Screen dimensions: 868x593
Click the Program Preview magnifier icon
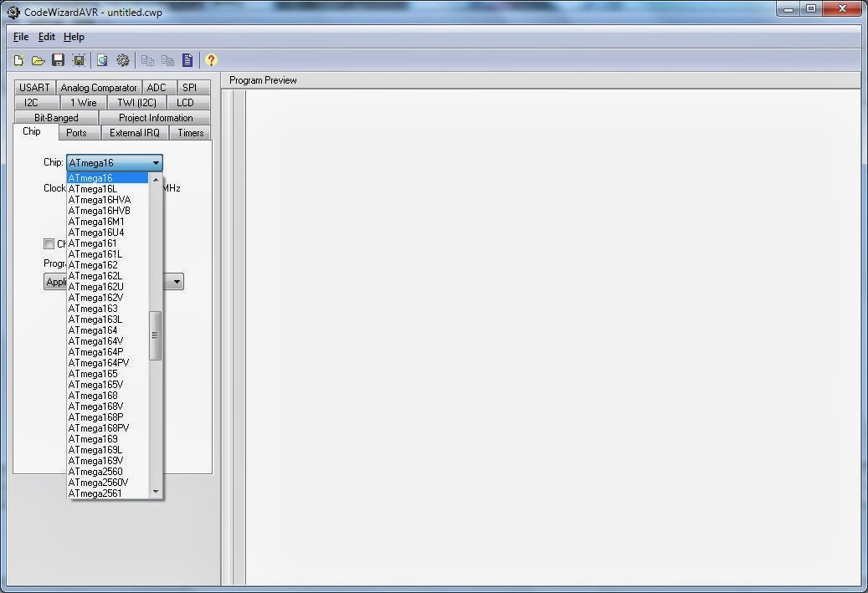[102, 60]
